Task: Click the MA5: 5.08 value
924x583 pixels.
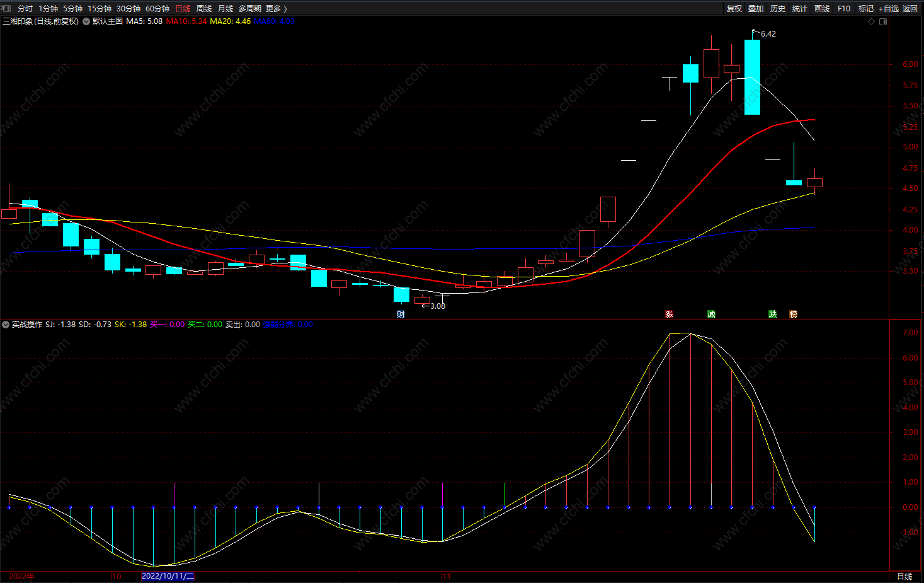Action: point(144,21)
